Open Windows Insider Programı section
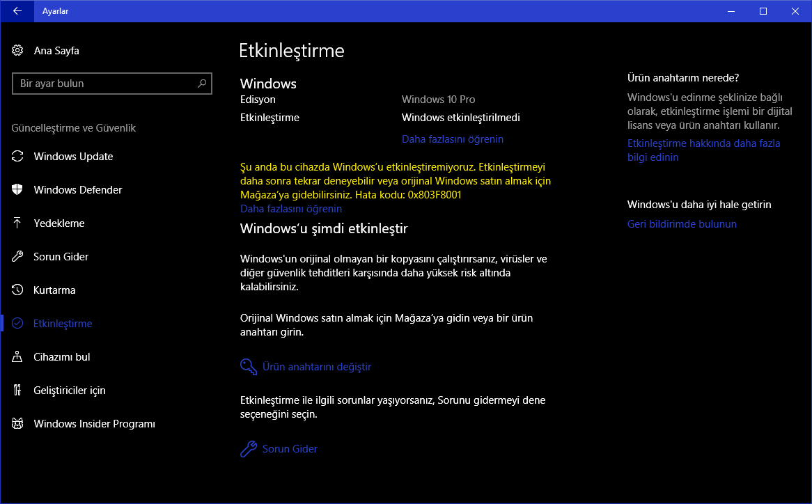The width and height of the screenshot is (812, 504). [x=94, y=424]
